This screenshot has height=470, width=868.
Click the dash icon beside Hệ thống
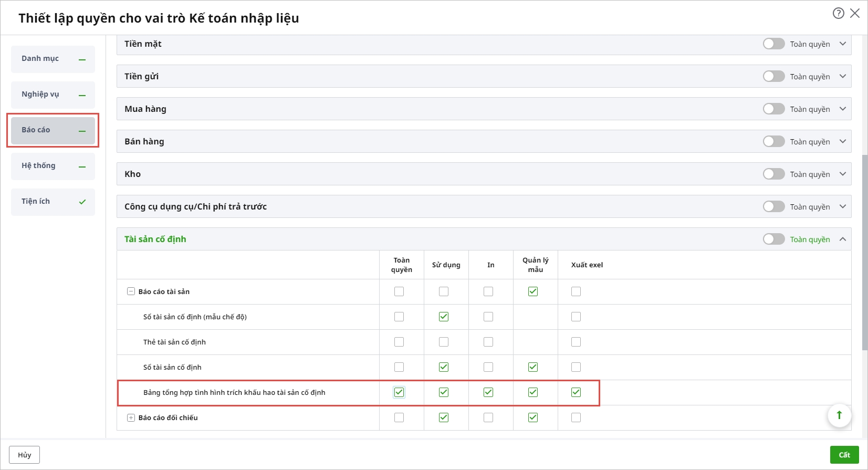click(x=82, y=167)
